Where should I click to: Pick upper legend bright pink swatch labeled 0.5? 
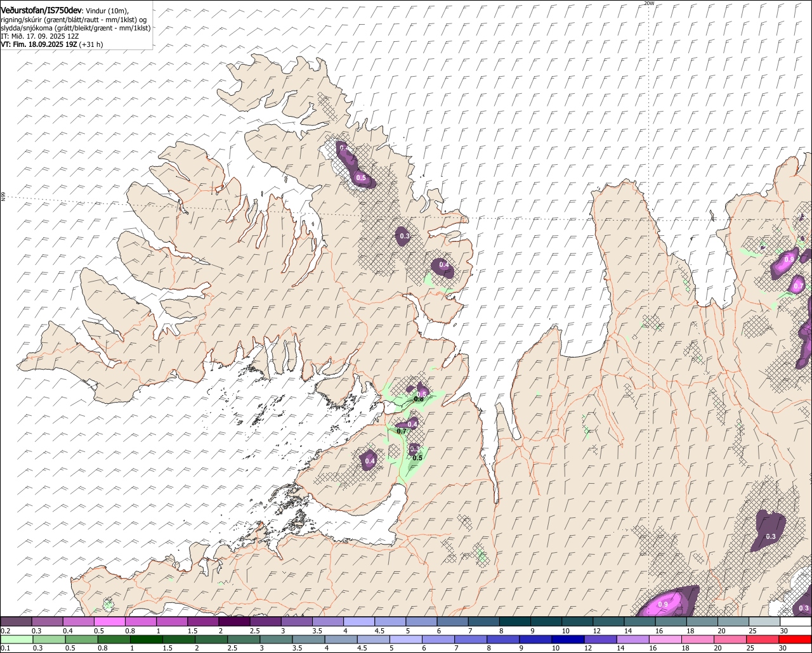pos(109,621)
